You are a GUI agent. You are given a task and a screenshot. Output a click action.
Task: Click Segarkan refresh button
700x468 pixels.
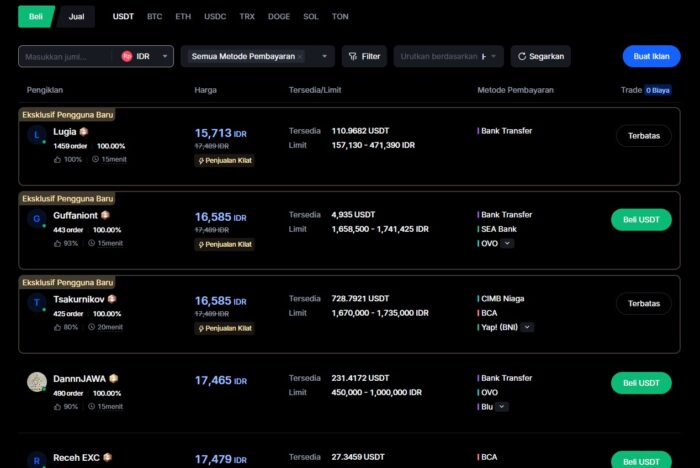coord(541,56)
